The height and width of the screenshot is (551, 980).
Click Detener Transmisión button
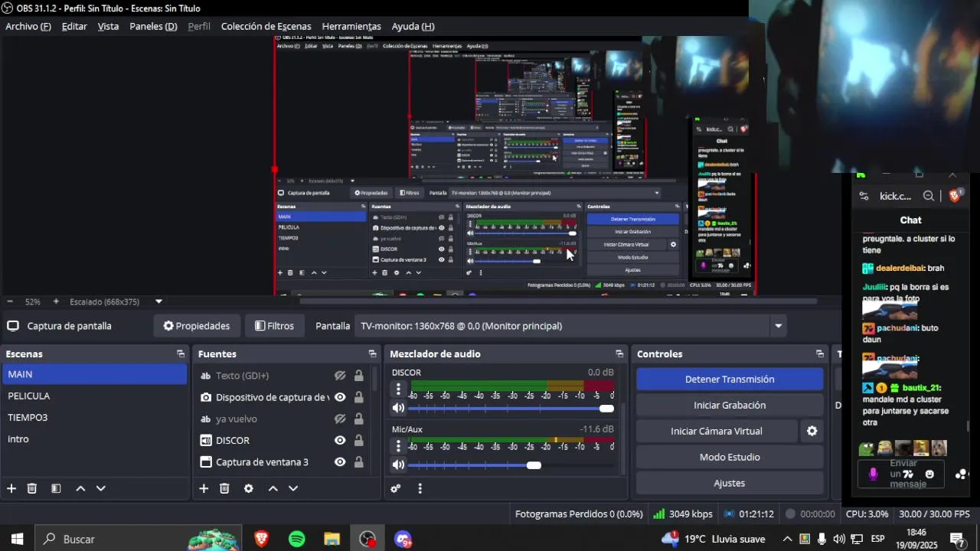(x=730, y=379)
